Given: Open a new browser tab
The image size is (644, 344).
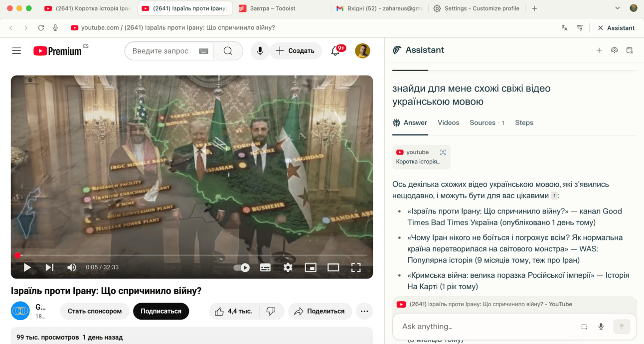Looking at the screenshot, I should (x=534, y=8).
